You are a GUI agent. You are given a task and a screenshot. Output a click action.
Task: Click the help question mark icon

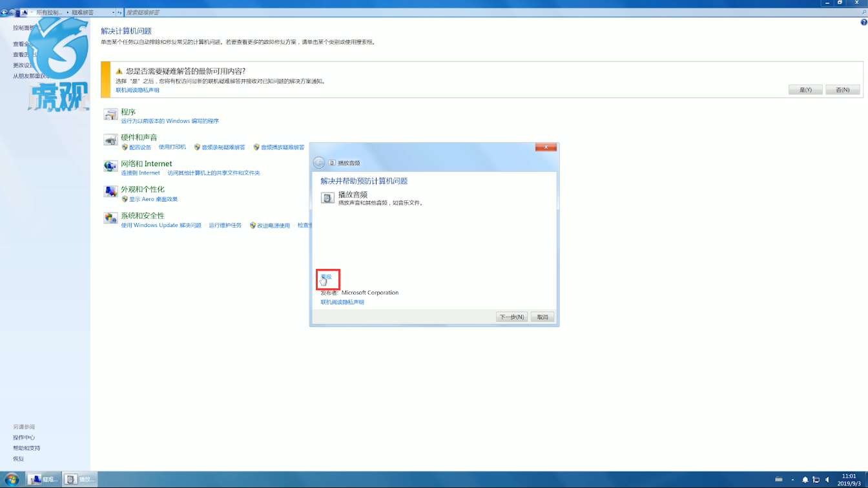863,22
